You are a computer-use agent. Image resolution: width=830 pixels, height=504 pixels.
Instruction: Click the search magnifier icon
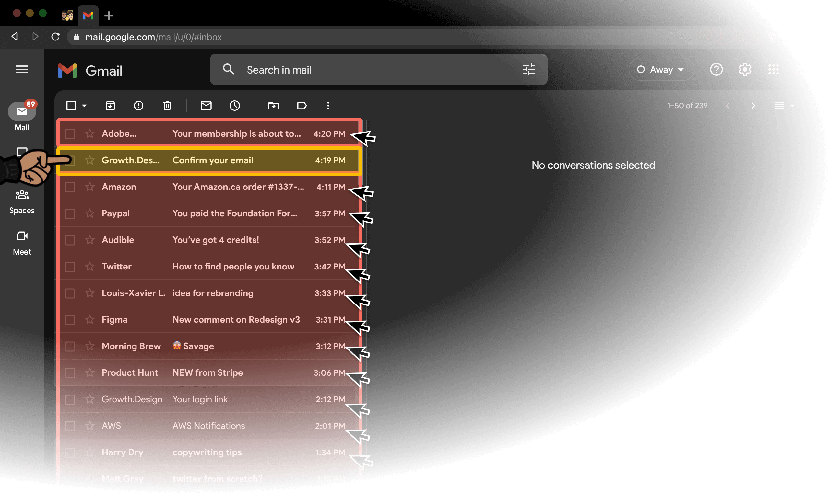pos(228,69)
